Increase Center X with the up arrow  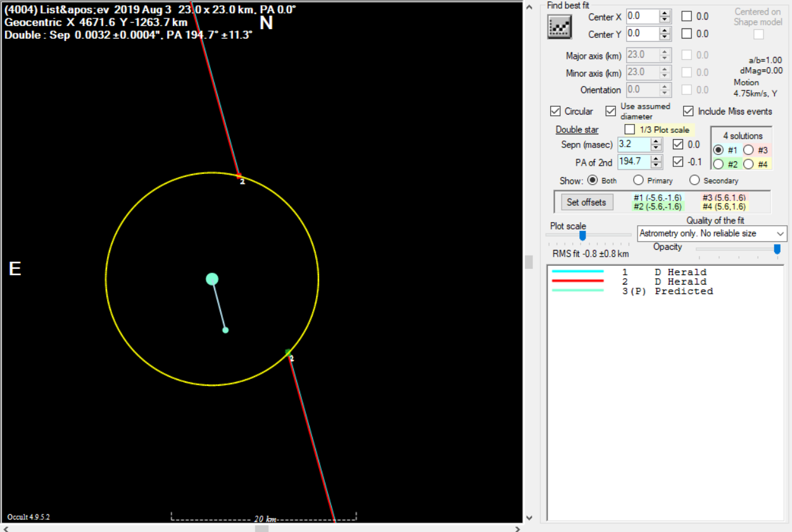pyautogui.click(x=665, y=13)
